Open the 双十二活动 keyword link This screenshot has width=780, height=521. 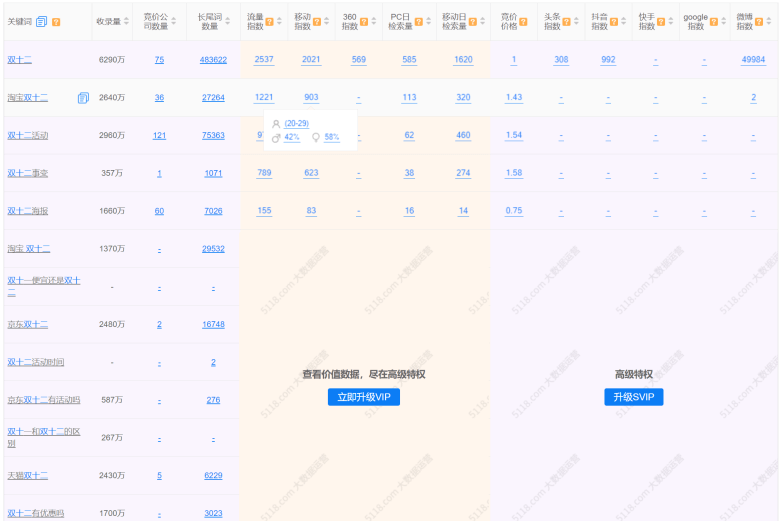(x=28, y=135)
